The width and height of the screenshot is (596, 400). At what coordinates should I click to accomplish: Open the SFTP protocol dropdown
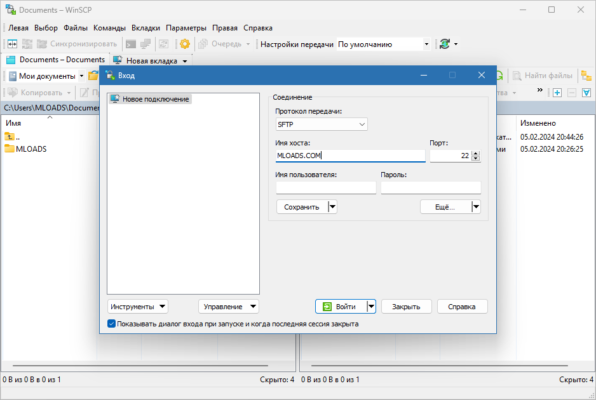click(321, 124)
